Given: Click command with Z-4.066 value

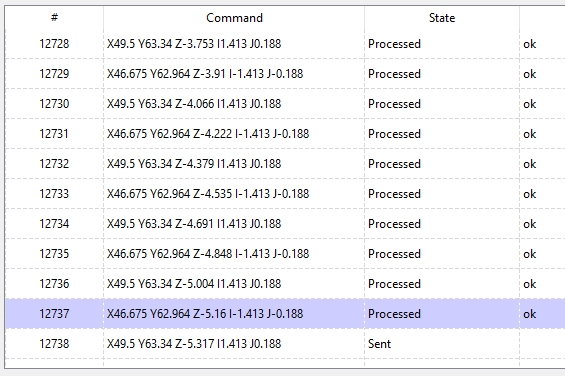Looking at the screenshot, I should coord(194,104).
